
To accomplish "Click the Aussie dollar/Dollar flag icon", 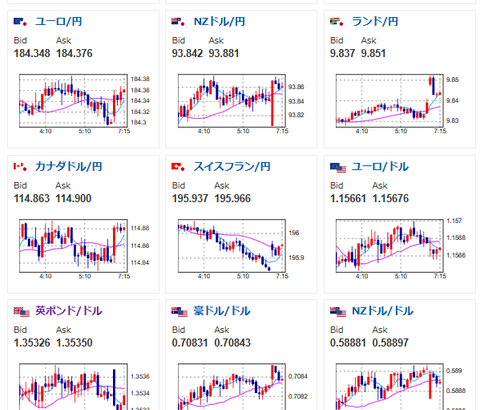I will point(180,312).
